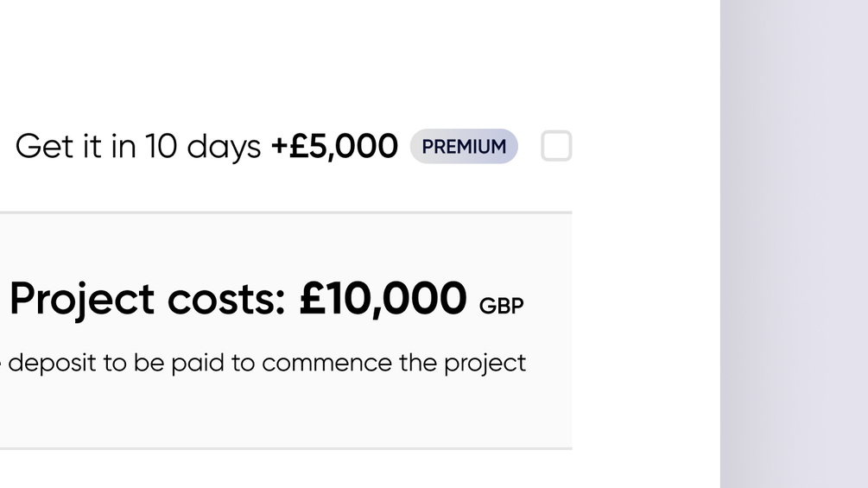
Task: Click the "Project costs:" heading text
Action: pyautogui.click(x=147, y=300)
